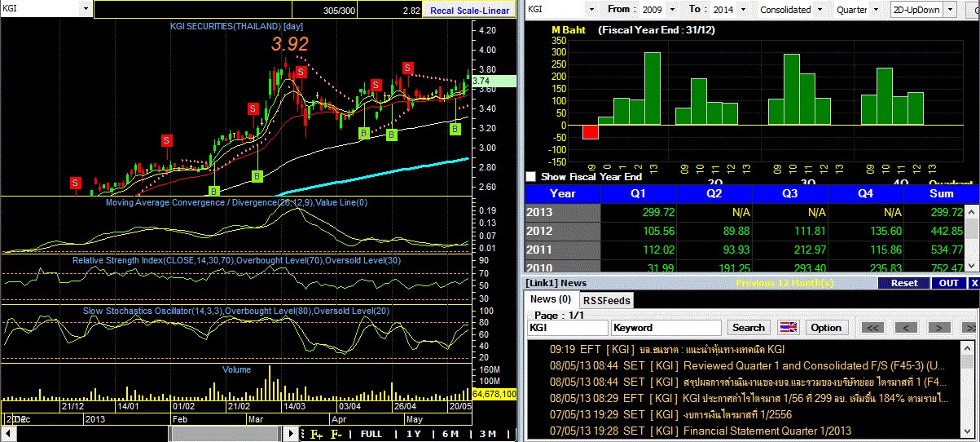Click the news symbol field containing KGI

[567, 327]
